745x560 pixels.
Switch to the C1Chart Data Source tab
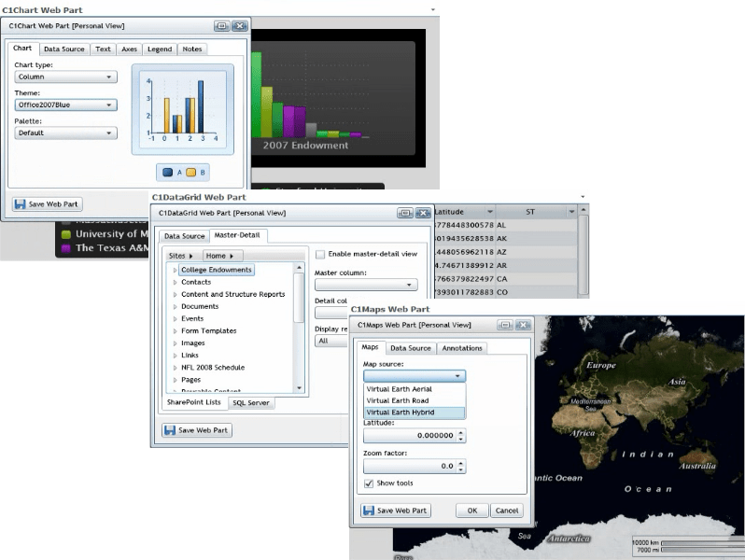point(64,49)
